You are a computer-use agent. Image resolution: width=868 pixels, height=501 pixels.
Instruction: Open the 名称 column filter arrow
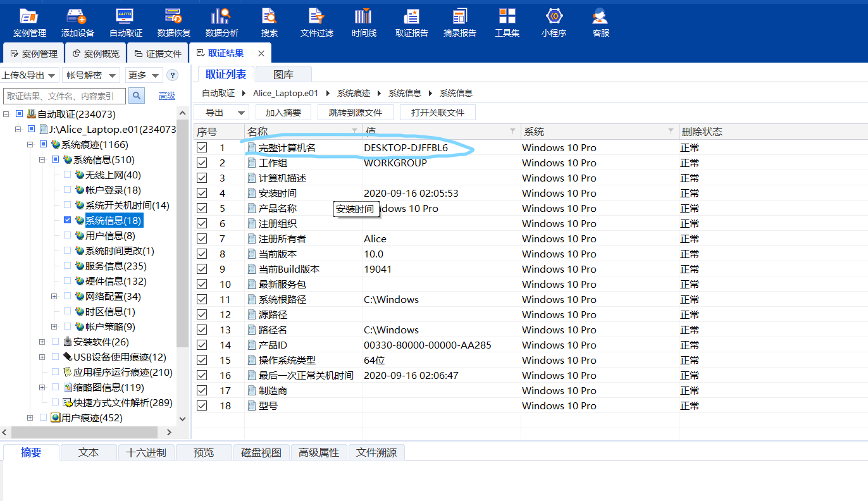(354, 131)
